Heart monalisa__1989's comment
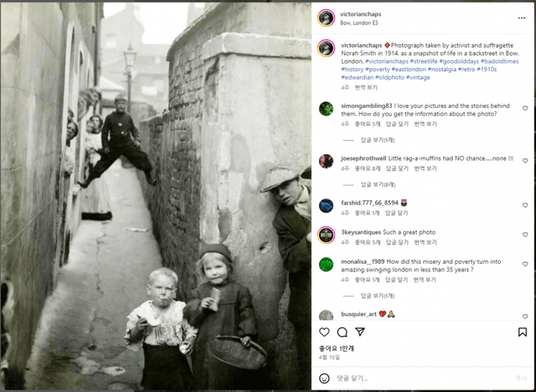536x392 pixels. click(525, 264)
